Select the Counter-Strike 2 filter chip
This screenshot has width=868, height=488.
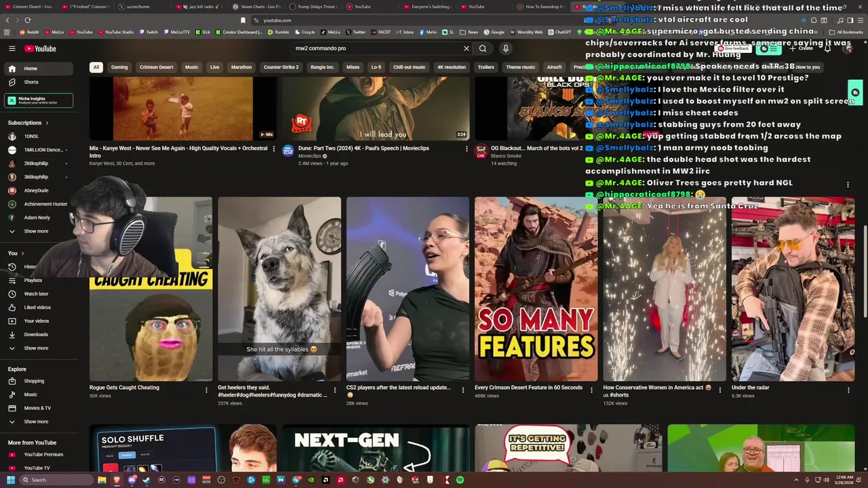click(x=281, y=67)
